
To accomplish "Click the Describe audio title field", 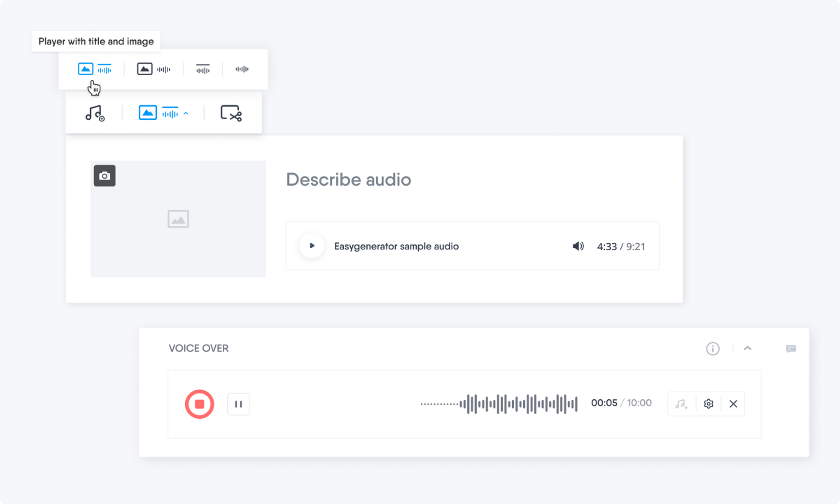I will 349,180.
